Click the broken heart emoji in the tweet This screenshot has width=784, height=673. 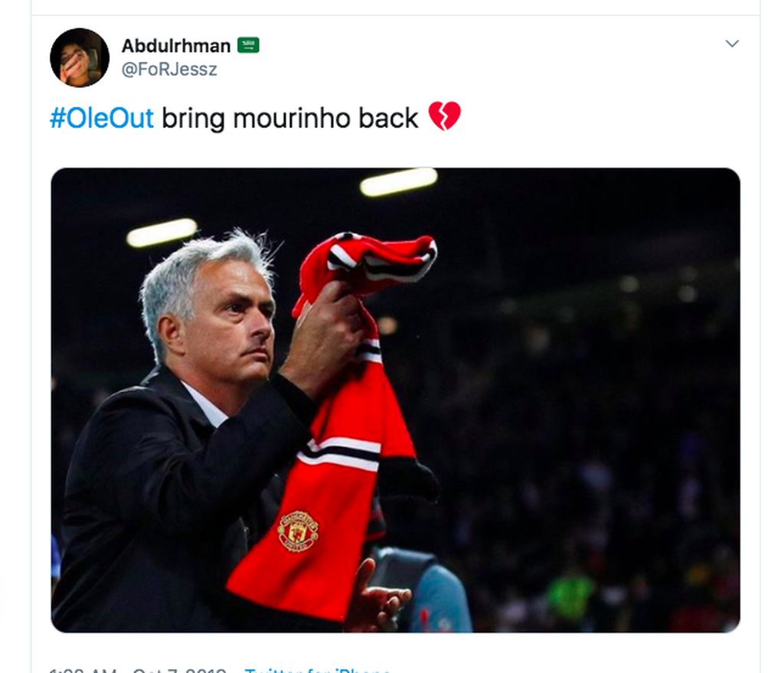[445, 116]
